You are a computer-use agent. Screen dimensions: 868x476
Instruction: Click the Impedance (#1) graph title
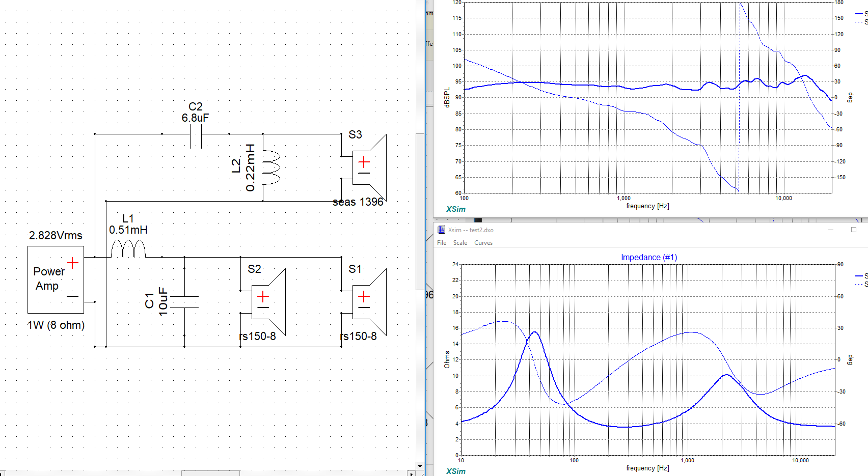[x=648, y=258]
